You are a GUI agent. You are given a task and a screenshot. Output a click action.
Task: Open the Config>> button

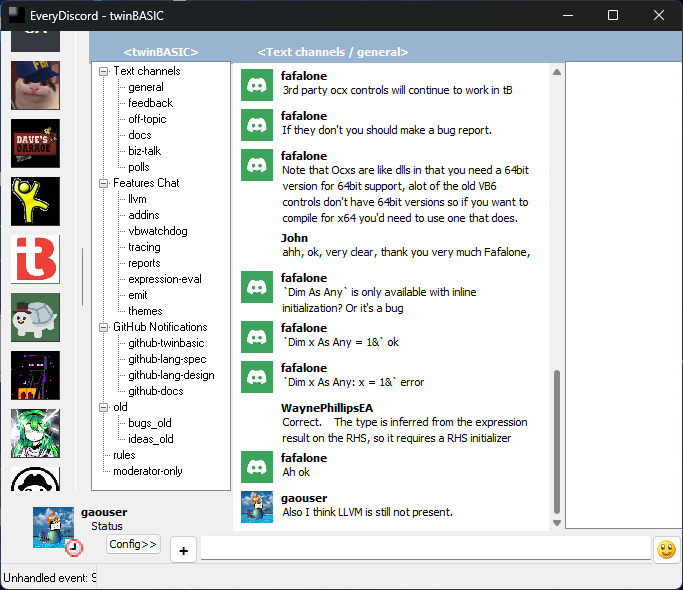click(133, 544)
